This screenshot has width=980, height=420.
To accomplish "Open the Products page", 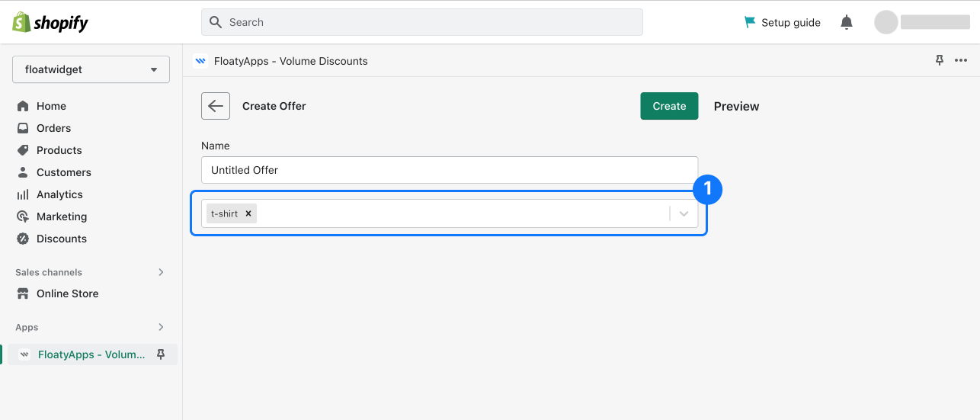I will [x=59, y=150].
